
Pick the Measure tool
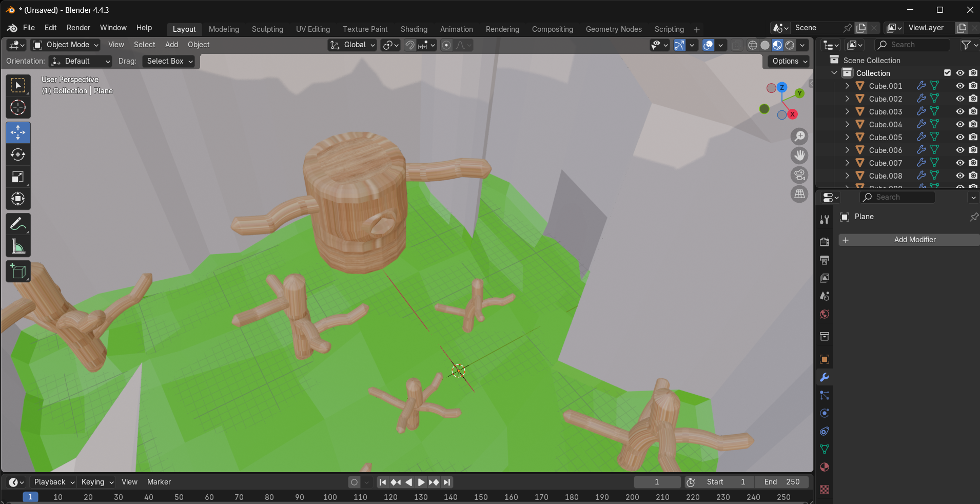(18, 246)
